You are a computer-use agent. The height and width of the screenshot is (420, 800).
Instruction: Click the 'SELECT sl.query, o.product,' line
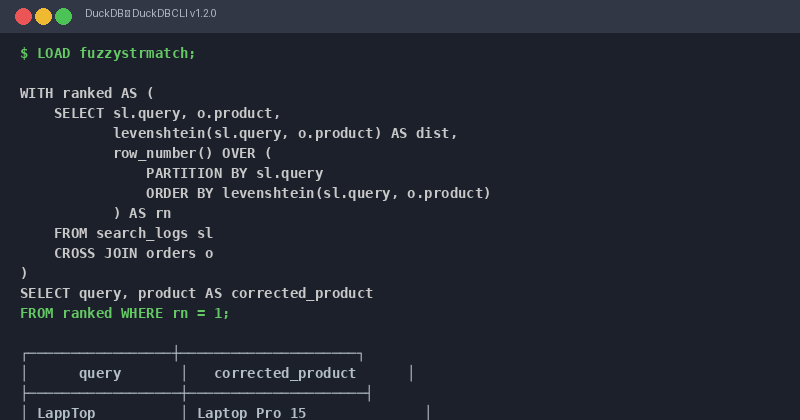point(167,113)
